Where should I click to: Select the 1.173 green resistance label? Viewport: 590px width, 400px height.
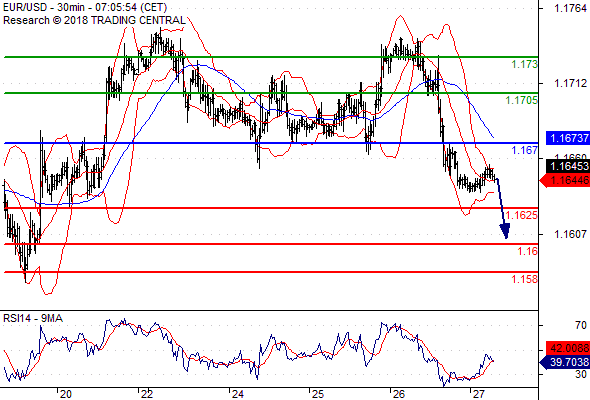[525, 64]
